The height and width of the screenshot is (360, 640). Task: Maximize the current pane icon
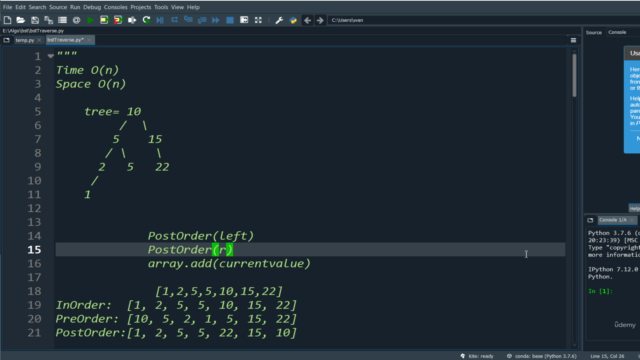244,20
